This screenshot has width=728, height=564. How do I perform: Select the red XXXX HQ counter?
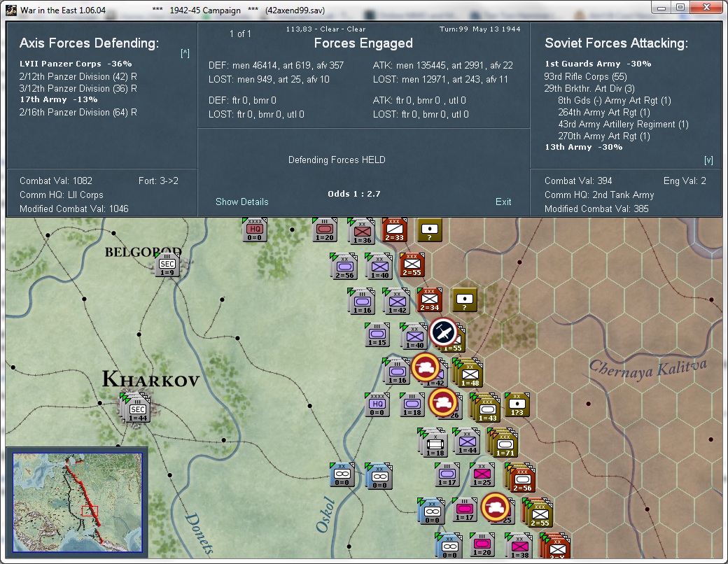(x=254, y=230)
